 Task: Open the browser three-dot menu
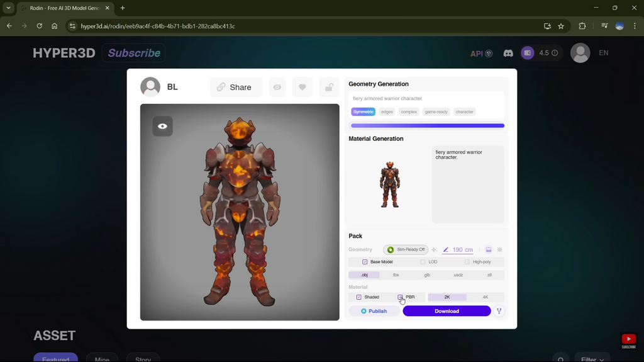[635, 26]
